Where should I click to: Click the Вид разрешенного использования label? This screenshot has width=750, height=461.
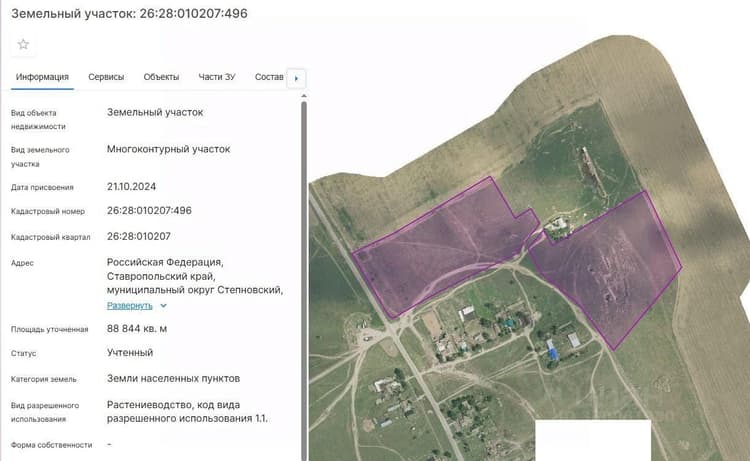pyautogui.click(x=45, y=412)
